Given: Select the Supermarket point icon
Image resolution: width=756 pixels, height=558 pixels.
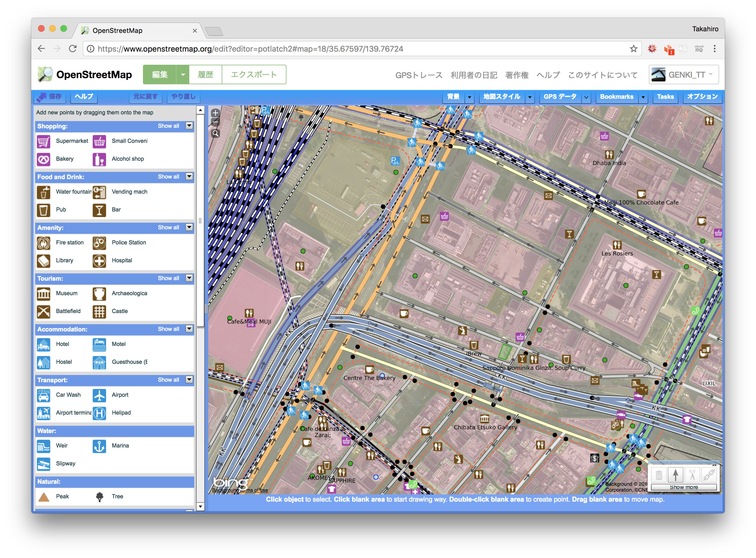Looking at the screenshot, I should click(44, 141).
